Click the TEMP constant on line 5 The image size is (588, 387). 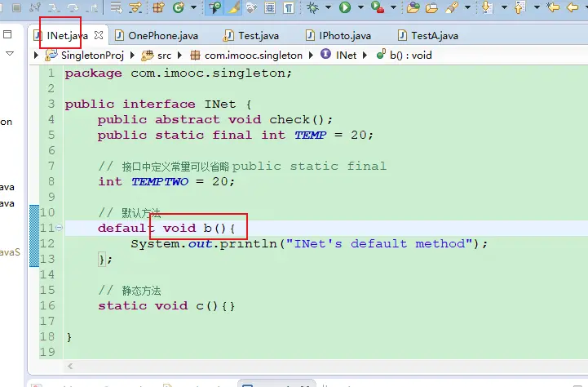(310, 135)
